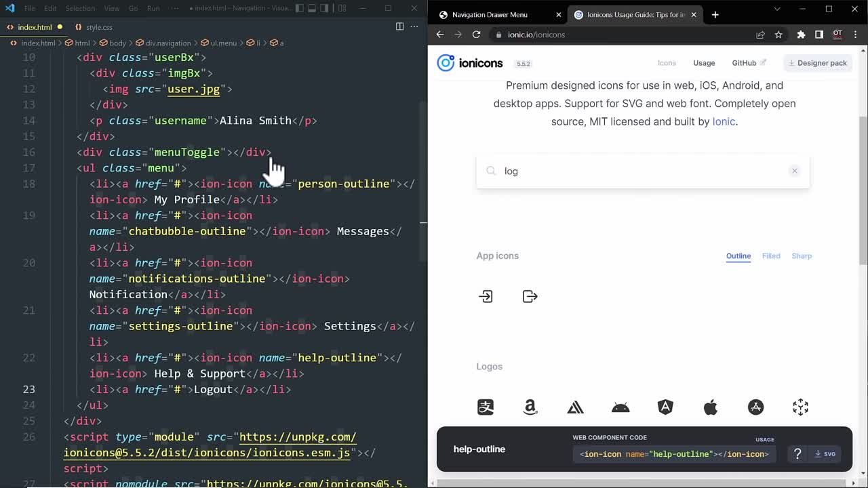Click the browser back arrow
Image resolution: width=868 pixels, height=488 pixels.
(440, 35)
